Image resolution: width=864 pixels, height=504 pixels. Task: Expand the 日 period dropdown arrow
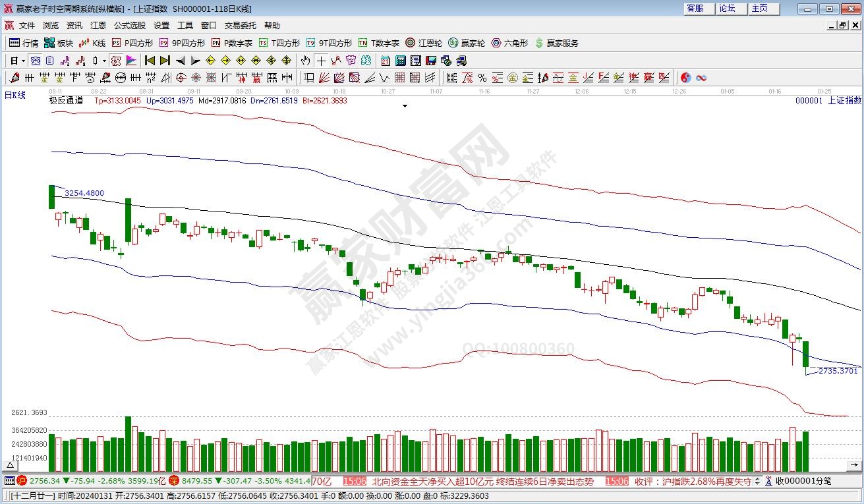pos(23,61)
